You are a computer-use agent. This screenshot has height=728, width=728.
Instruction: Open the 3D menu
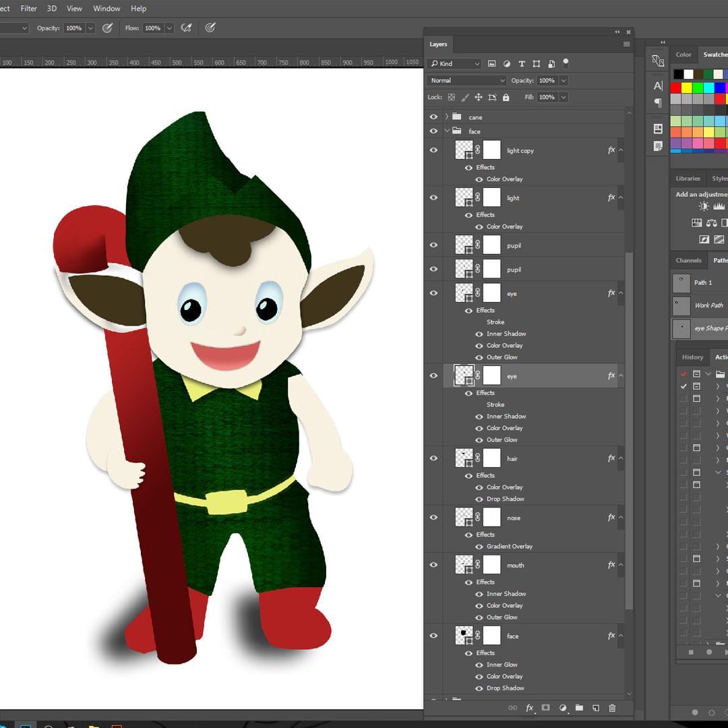(x=51, y=8)
